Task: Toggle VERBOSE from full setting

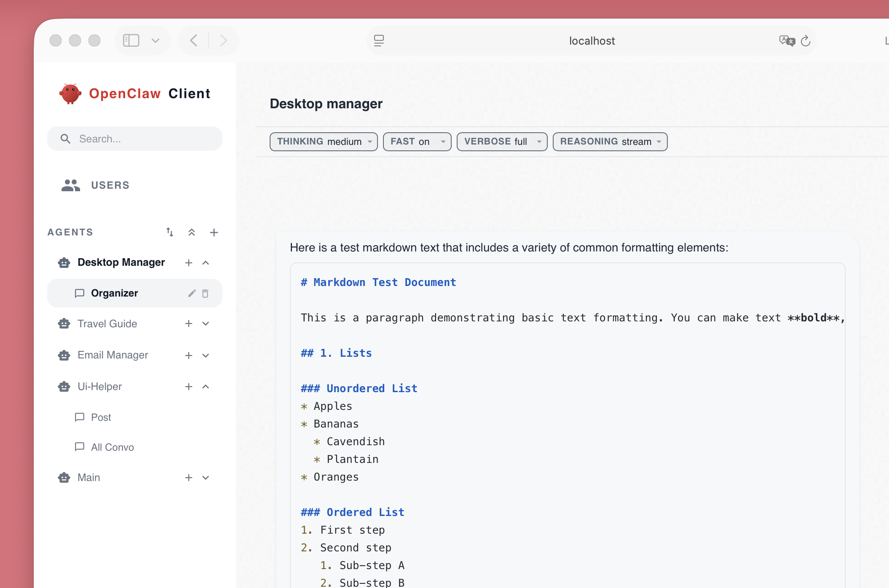Action: pyautogui.click(x=502, y=142)
